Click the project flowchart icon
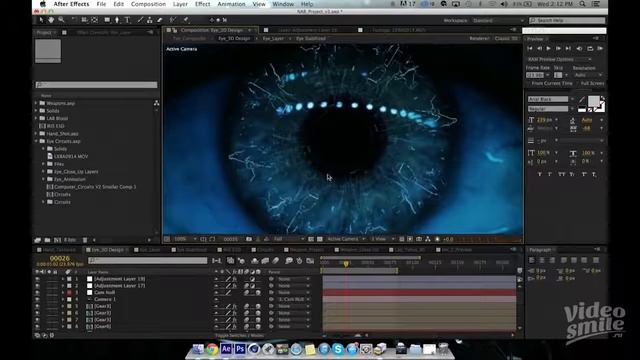640x360 pixels. click(x=156, y=103)
